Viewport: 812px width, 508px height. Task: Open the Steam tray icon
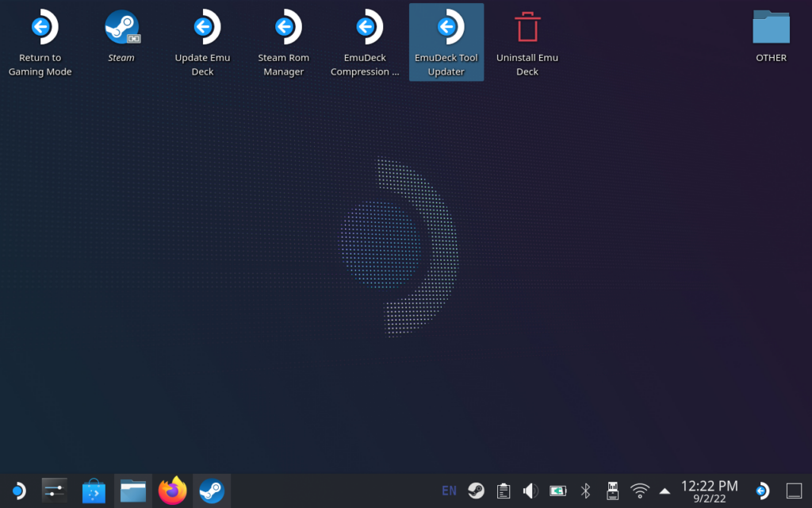pyautogui.click(x=476, y=491)
